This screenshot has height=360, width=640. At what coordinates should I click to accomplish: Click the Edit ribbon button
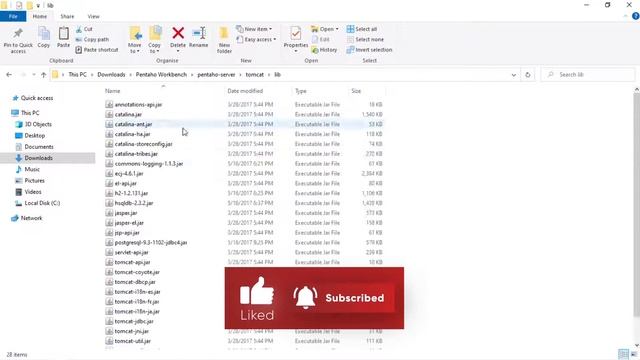pos(321,40)
